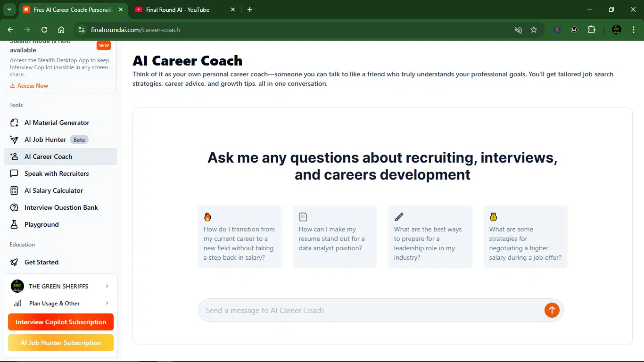The width and height of the screenshot is (644, 362).
Task: Select the leadership role question card
Action: click(x=430, y=237)
